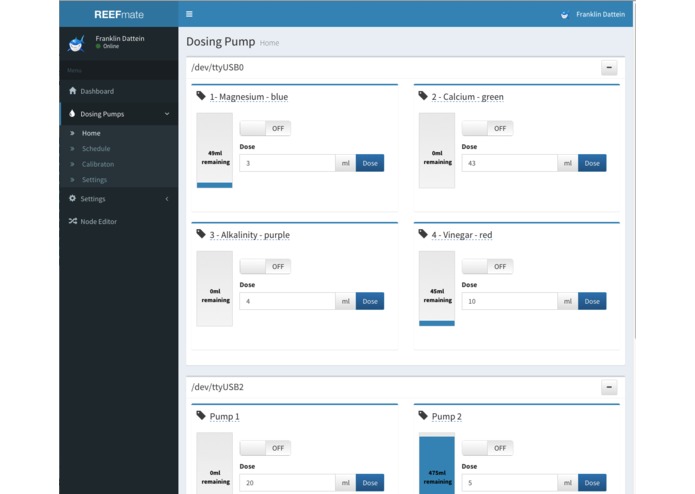Click the Magnesium 49ml remaining level bar

(x=215, y=150)
